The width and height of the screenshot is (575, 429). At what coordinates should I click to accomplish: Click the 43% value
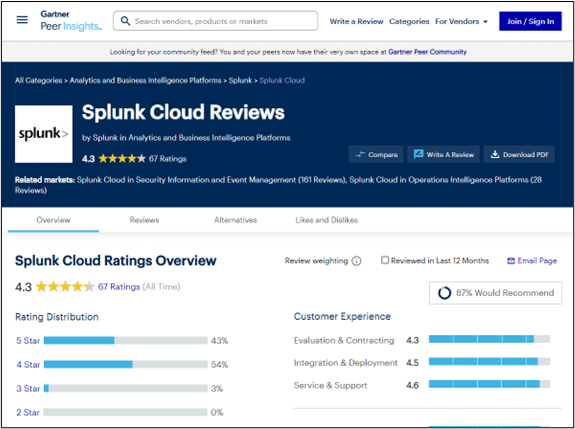pos(219,341)
